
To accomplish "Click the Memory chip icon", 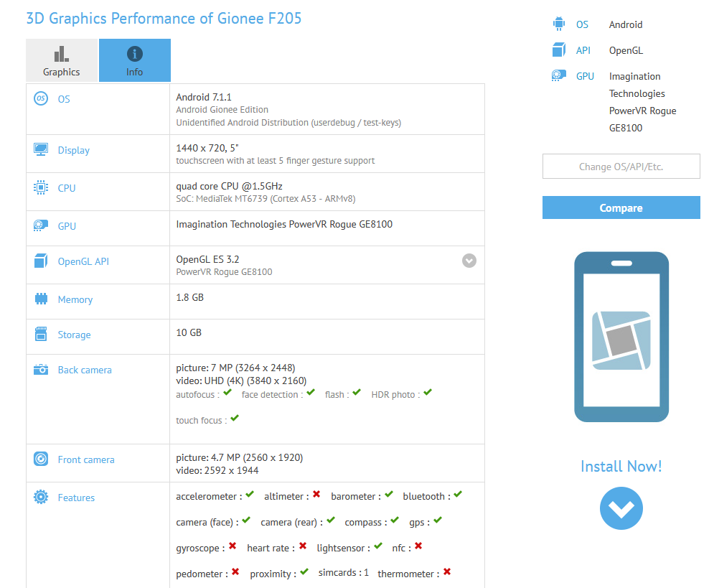I will tap(41, 299).
